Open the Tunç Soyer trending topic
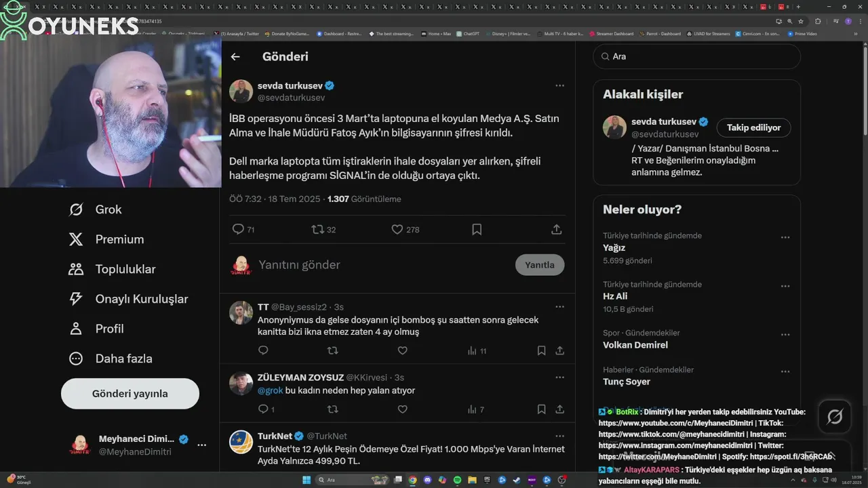 coord(627,382)
